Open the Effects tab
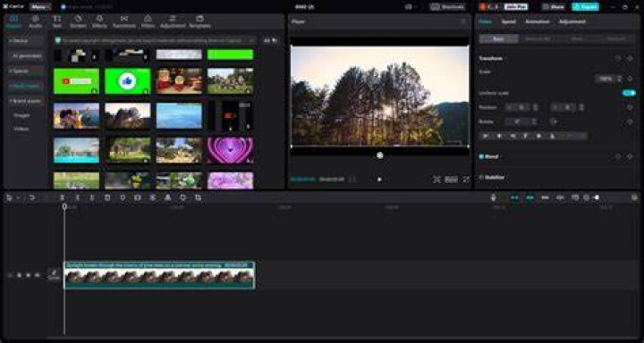 (99, 21)
